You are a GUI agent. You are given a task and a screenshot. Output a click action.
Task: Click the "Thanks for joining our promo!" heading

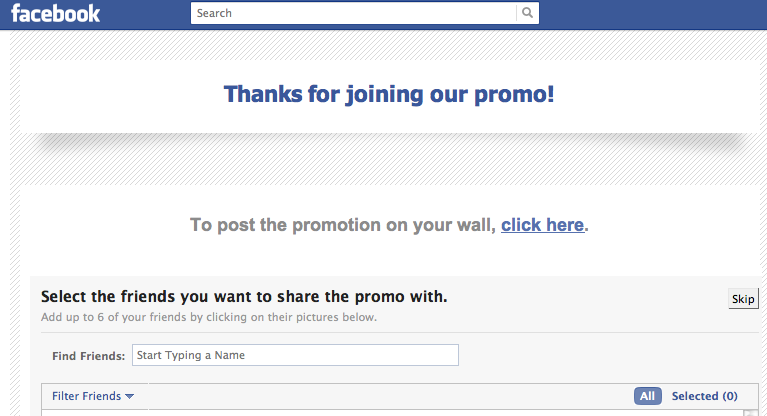(388, 95)
